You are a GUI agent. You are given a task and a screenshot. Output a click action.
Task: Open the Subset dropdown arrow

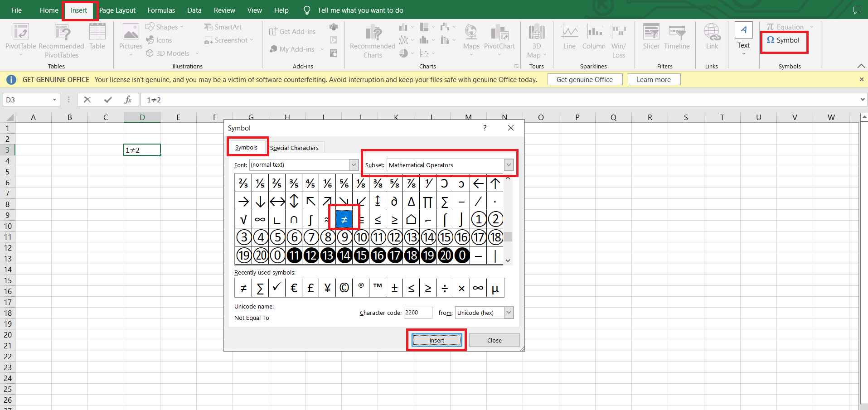pyautogui.click(x=509, y=165)
